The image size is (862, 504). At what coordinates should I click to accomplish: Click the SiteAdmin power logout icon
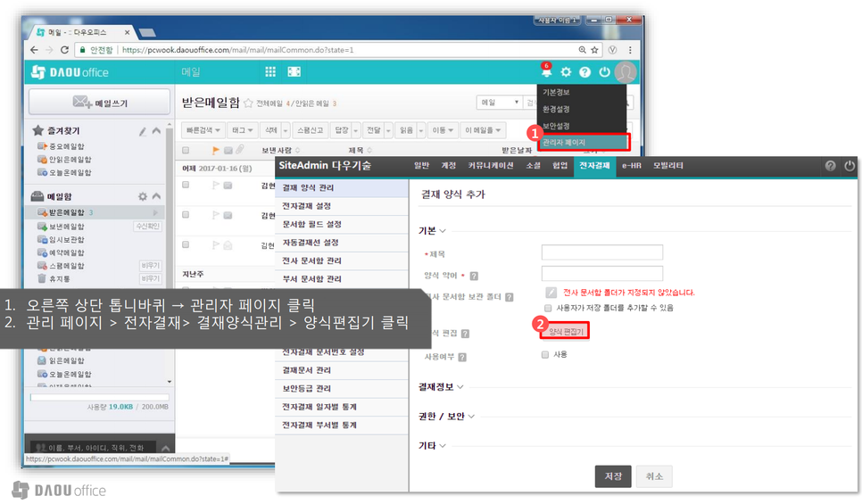pos(850,166)
